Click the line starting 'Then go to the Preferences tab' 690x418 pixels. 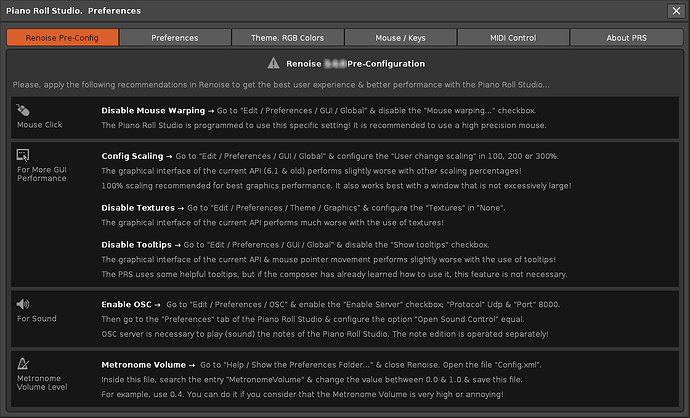click(x=313, y=319)
